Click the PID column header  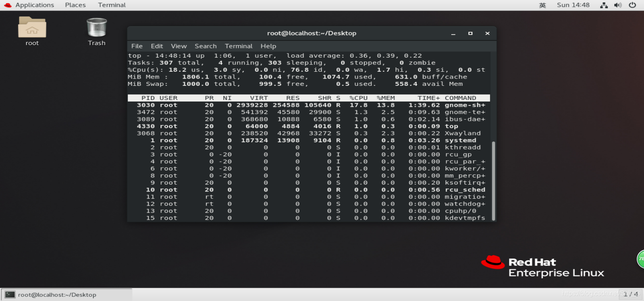(148, 98)
